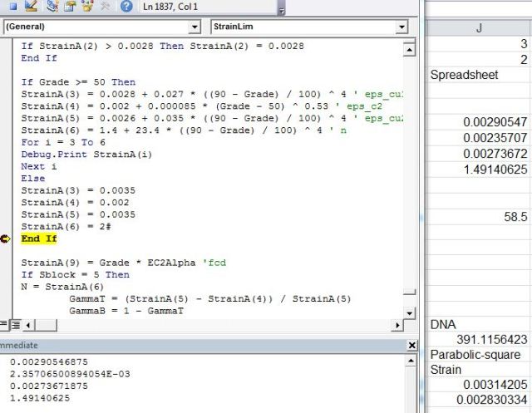
Task: Click the cell with value 391.1156423
Action: point(479,340)
